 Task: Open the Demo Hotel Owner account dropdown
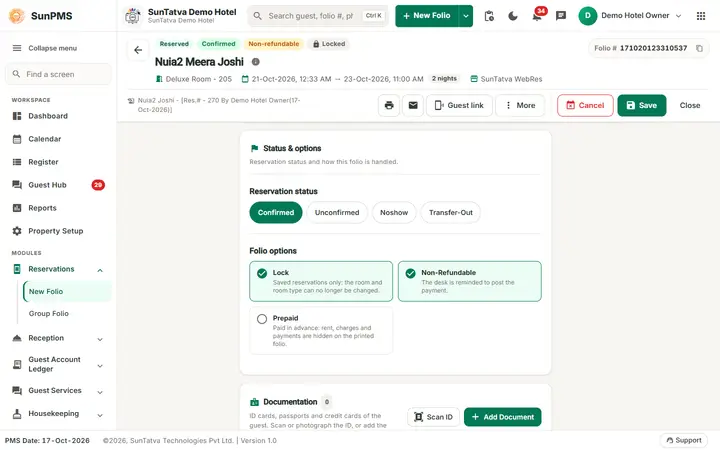point(630,16)
